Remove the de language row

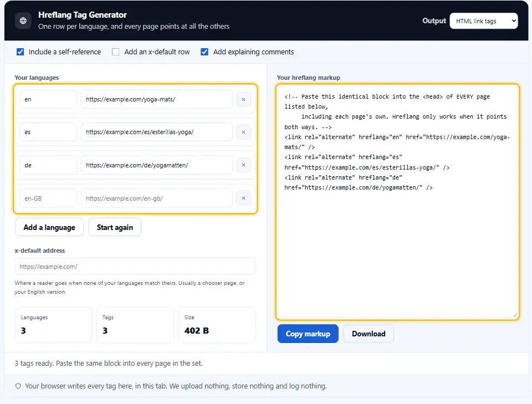[x=243, y=165]
